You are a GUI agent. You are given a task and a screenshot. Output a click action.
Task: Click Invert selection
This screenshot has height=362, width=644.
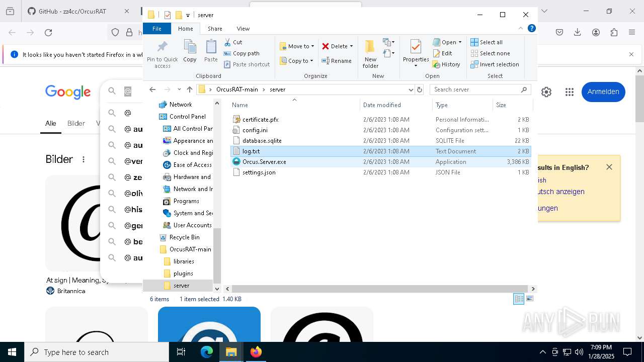pyautogui.click(x=495, y=64)
